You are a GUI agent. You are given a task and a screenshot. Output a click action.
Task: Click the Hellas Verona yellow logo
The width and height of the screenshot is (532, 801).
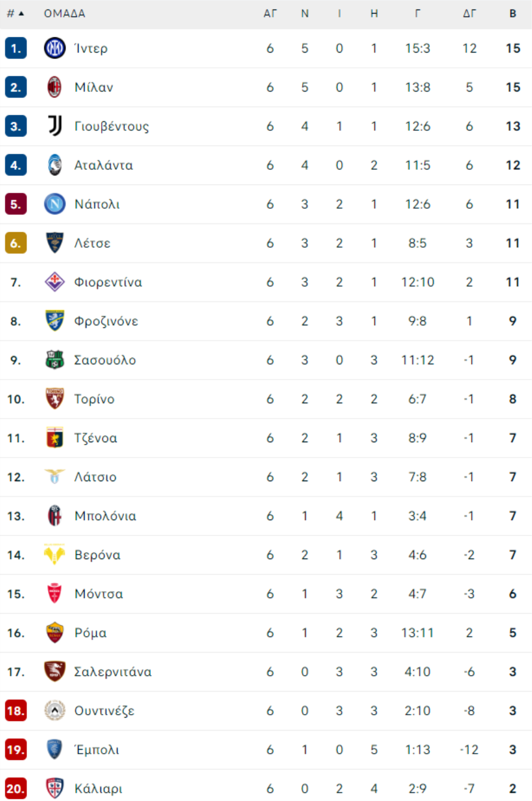click(54, 554)
